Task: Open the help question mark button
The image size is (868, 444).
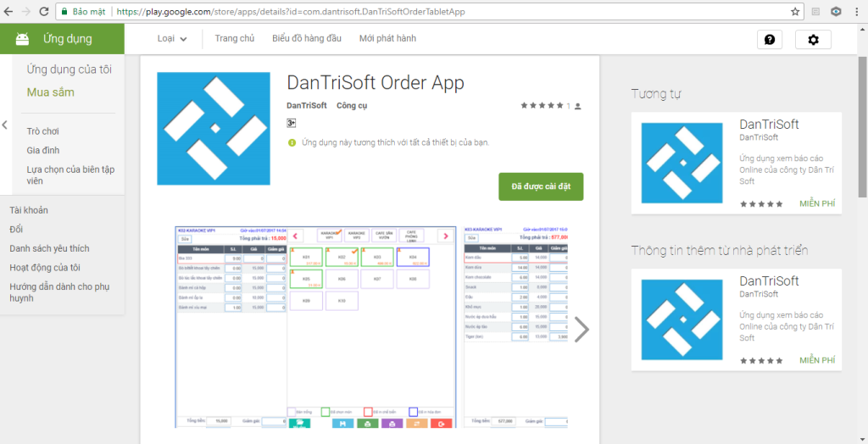Action: pyautogui.click(x=770, y=39)
